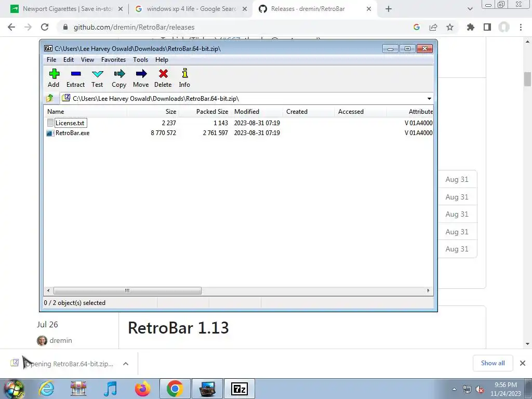Click the taskbar clock showing 9:56 PM
The height and width of the screenshot is (399, 532).
click(506, 389)
